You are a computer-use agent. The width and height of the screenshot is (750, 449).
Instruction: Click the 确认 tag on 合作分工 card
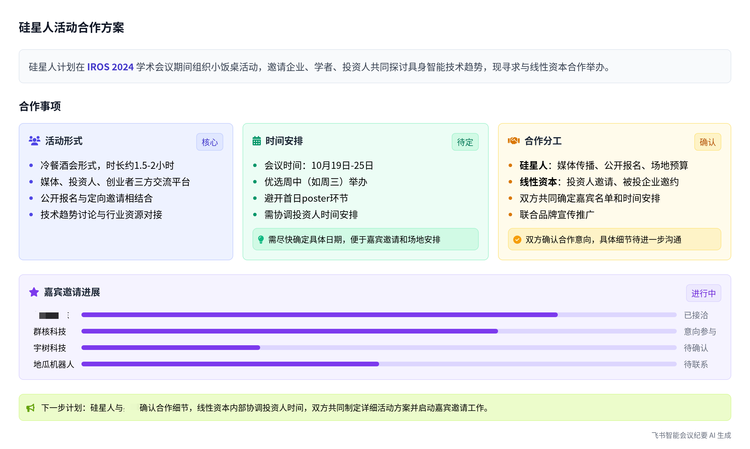pos(708,142)
